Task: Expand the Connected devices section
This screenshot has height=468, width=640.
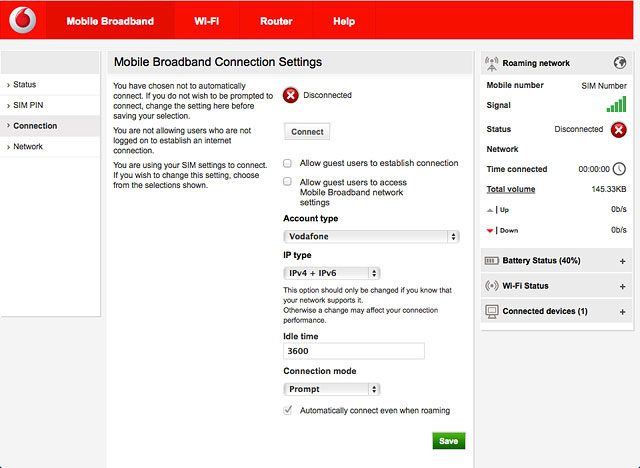Action: pyautogui.click(x=622, y=312)
